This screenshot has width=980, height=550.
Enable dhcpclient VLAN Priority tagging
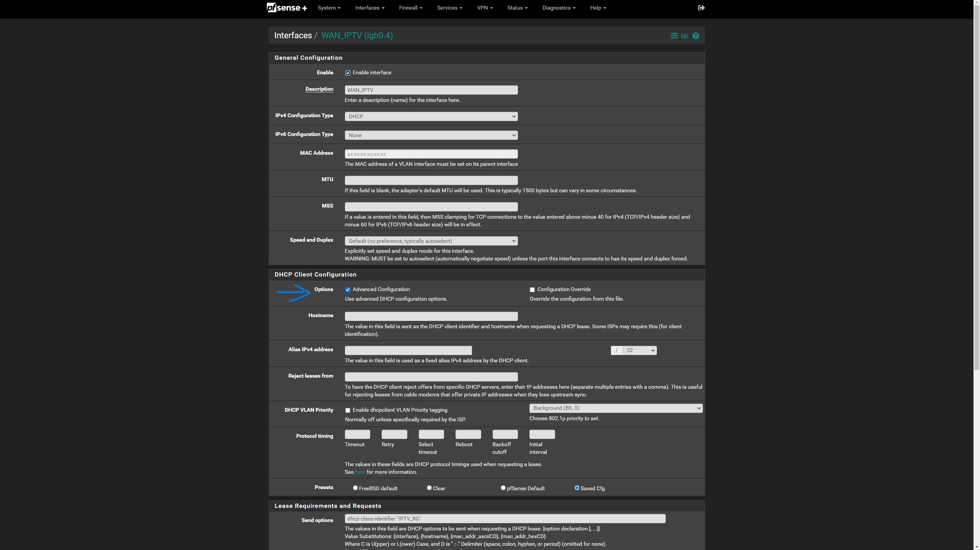point(348,410)
